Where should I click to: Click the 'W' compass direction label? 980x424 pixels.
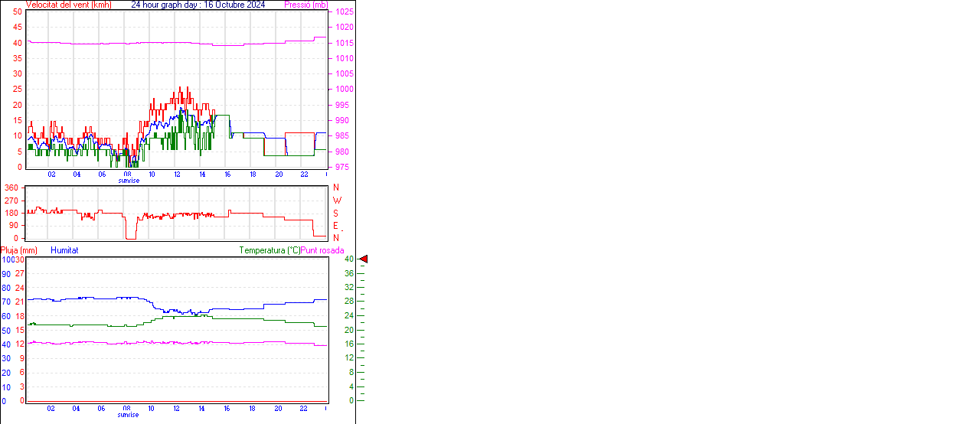click(x=336, y=201)
